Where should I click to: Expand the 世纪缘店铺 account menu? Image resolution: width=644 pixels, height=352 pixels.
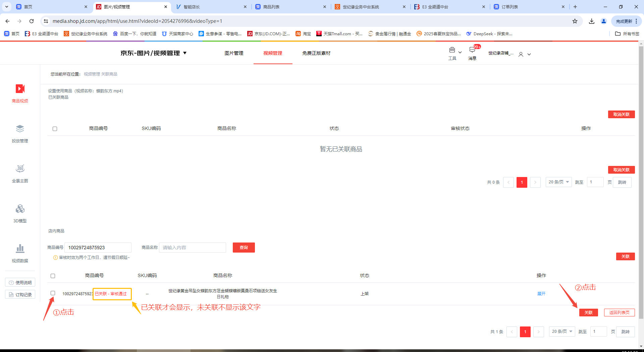point(529,54)
